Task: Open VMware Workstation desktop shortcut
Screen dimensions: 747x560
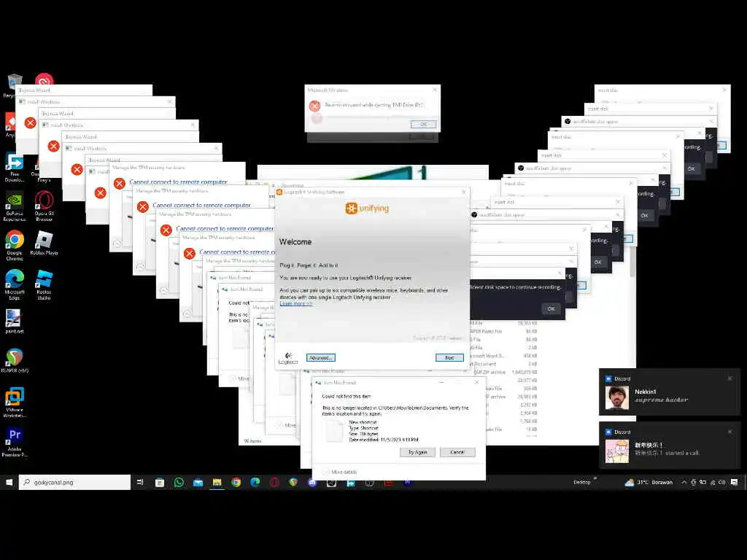Action: (15, 402)
